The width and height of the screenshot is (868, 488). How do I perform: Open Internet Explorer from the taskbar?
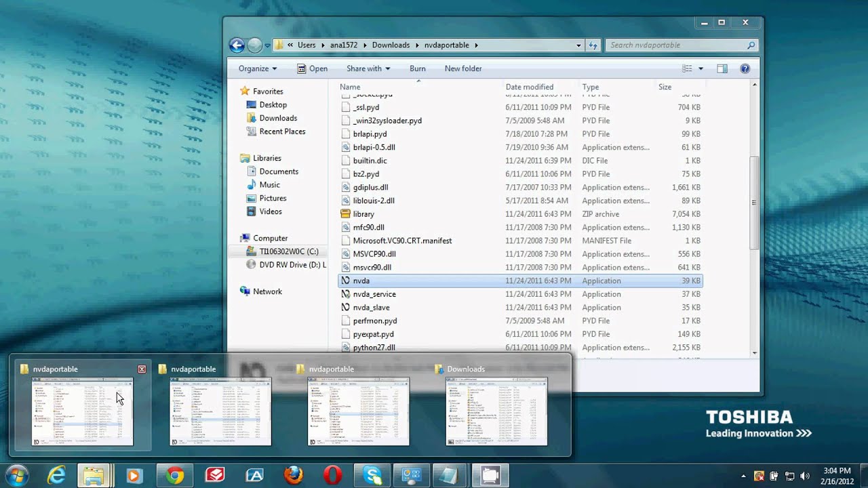(56, 476)
